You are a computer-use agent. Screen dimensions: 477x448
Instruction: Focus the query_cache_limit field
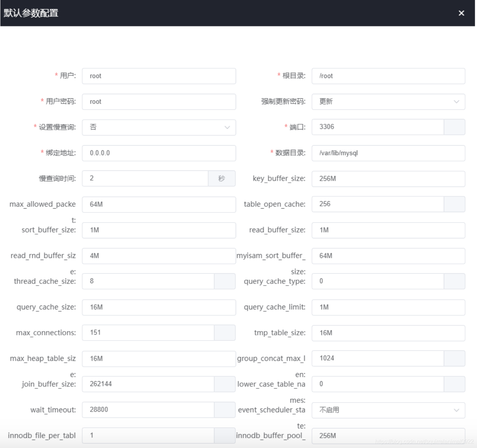388,307
